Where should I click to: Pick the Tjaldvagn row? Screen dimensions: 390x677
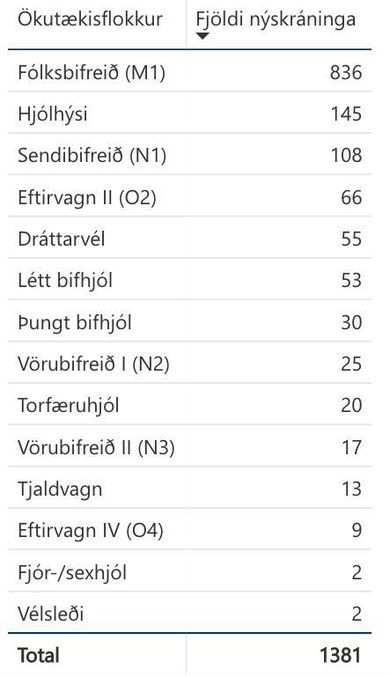tap(190, 489)
